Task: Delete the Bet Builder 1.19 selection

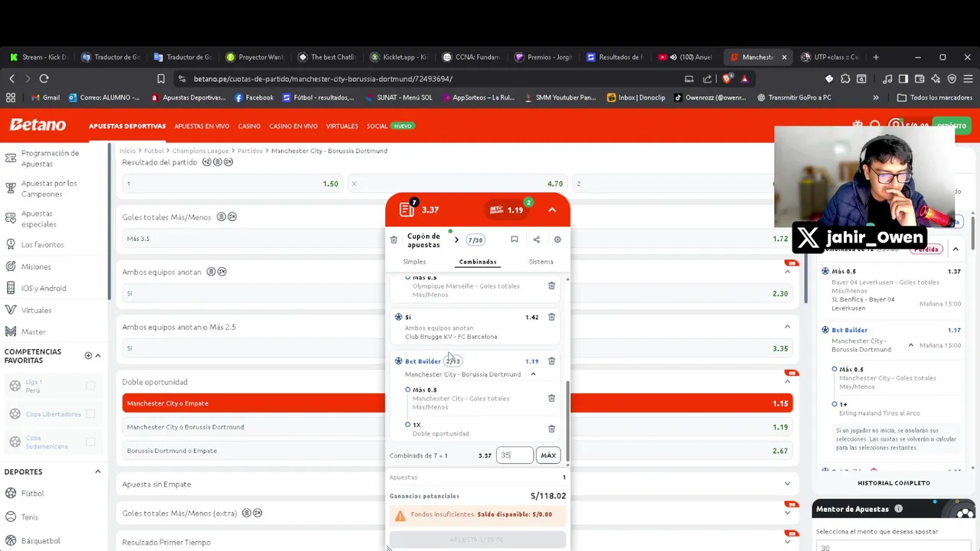Action: (x=551, y=361)
